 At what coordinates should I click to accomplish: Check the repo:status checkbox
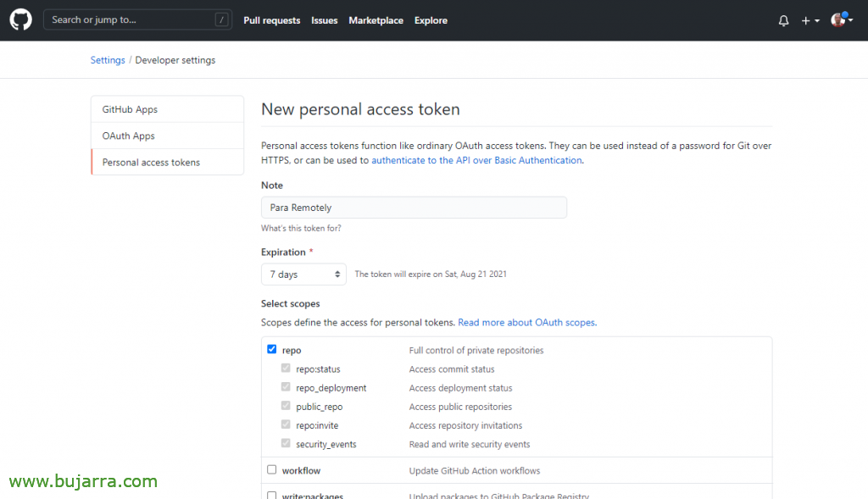coord(286,368)
